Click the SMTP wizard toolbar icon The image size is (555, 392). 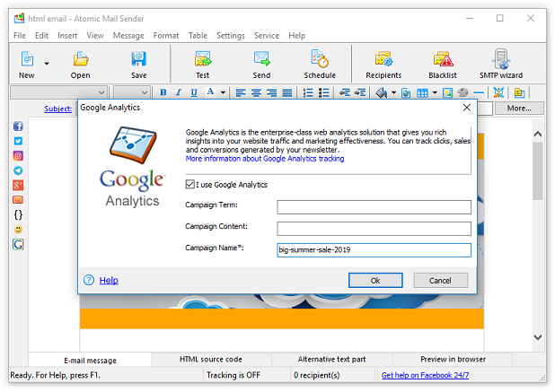coord(501,63)
